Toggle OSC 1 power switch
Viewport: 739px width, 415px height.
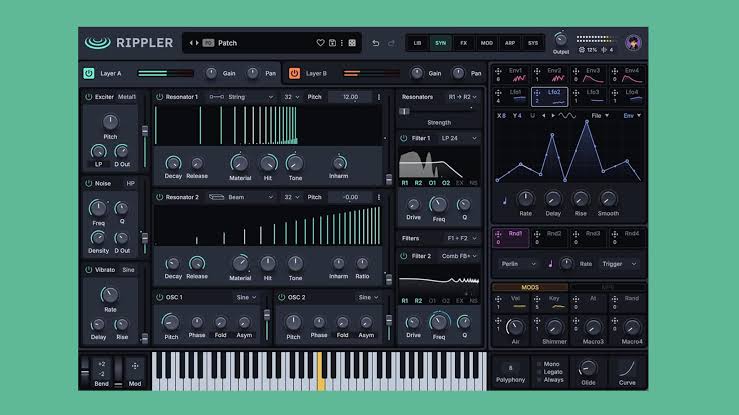[x=159, y=298]
